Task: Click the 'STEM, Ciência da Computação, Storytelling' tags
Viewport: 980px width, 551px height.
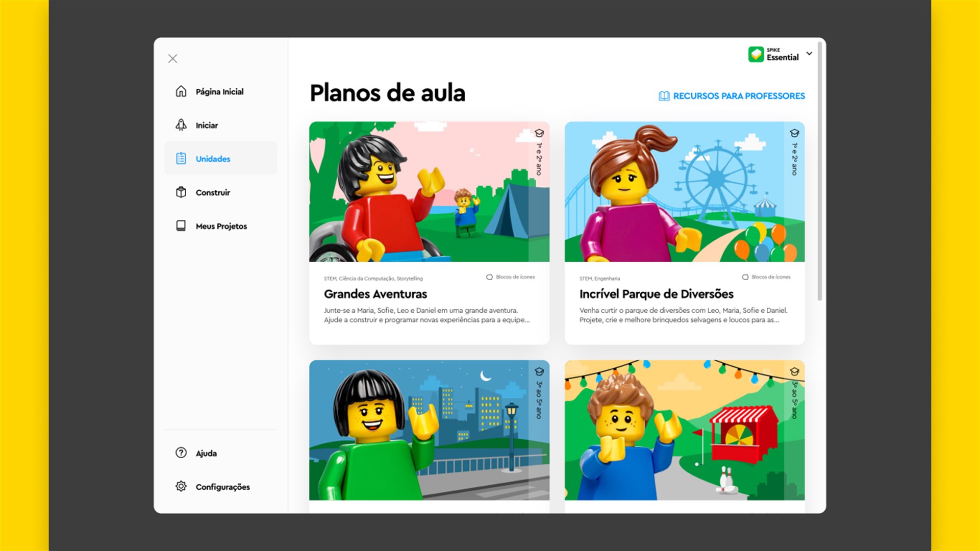Action: [373, 279]
